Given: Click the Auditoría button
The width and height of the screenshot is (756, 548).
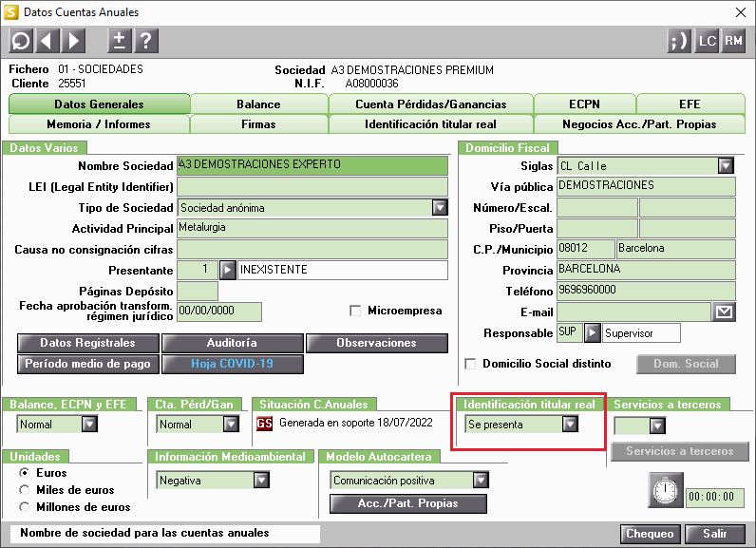Looking at the screenshot, I should (x=232, y=343).
